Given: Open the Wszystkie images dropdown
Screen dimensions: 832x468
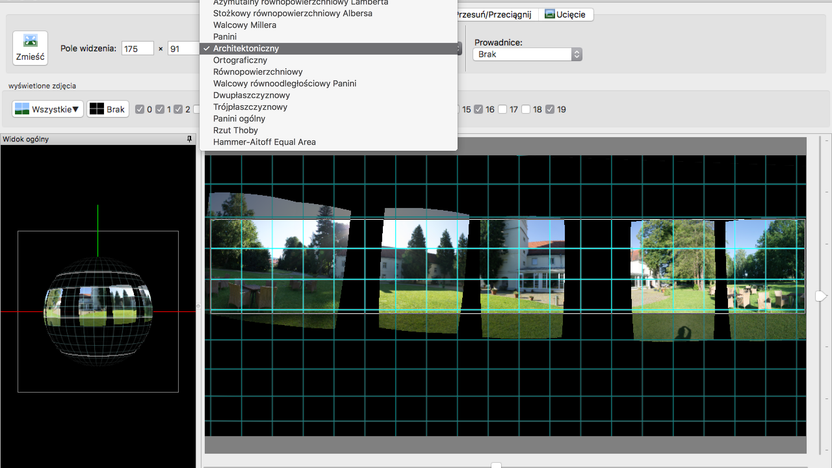Looking at the screenshot, I should click(48, 109).
